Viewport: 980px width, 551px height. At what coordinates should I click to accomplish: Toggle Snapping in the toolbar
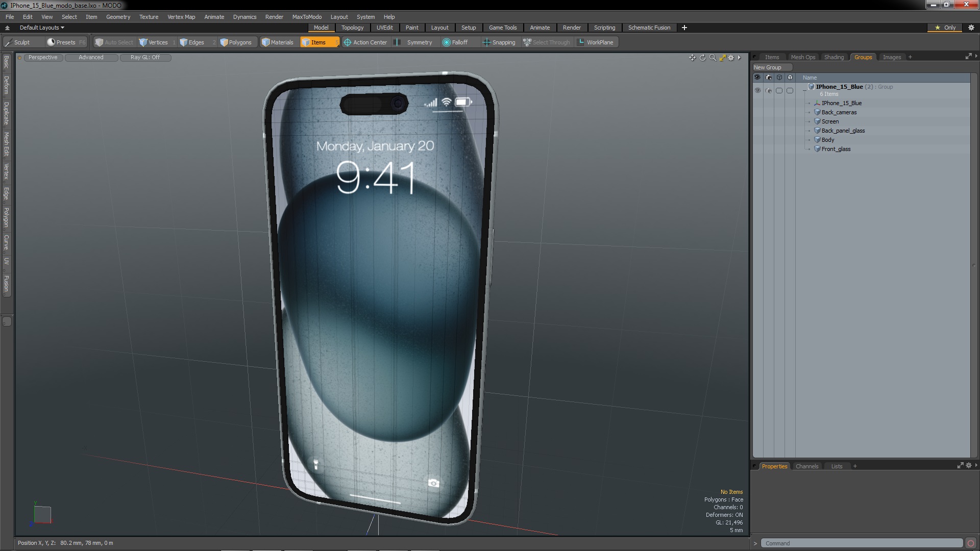pyautogui.click(x=499, y=42)
